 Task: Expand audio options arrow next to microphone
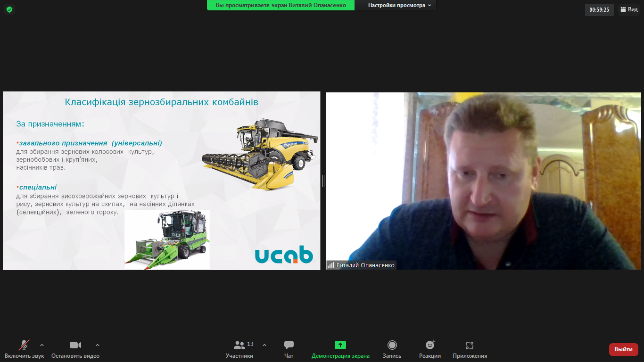(42, 345)
